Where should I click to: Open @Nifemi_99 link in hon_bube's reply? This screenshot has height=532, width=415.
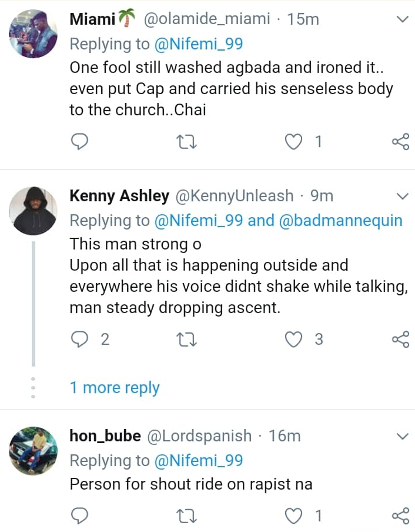click(x=199, y=460)
